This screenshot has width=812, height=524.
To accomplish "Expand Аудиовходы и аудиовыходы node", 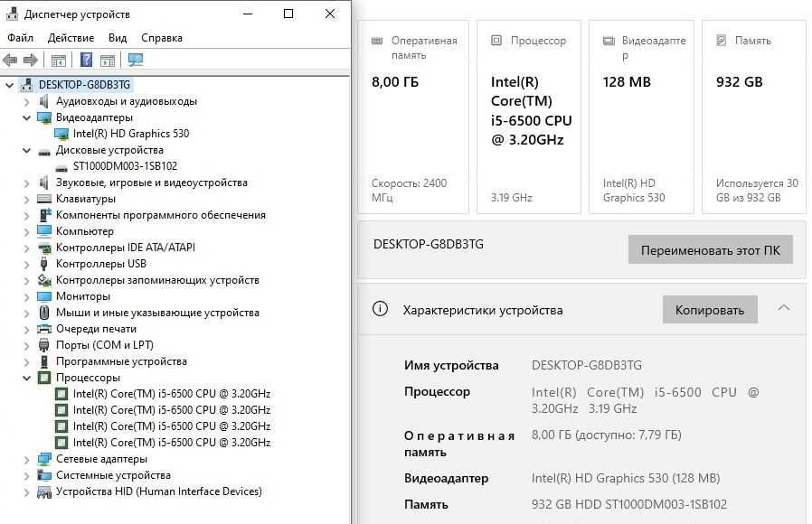I will [26, 102].
